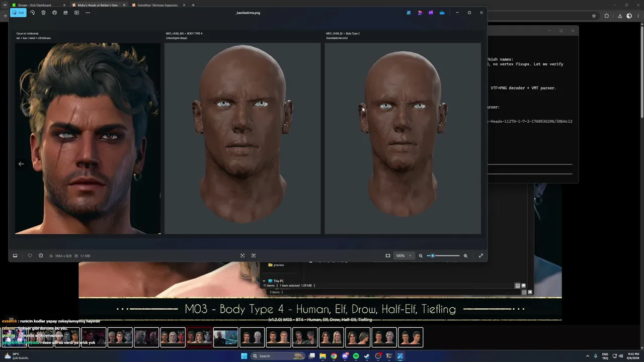
Task: Zoom out with the minus magnifier
Action: click(x=421, y=256)
